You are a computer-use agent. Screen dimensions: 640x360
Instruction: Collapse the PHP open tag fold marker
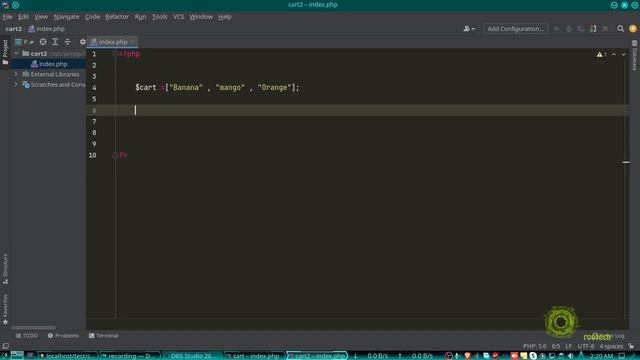pos(115,54)
